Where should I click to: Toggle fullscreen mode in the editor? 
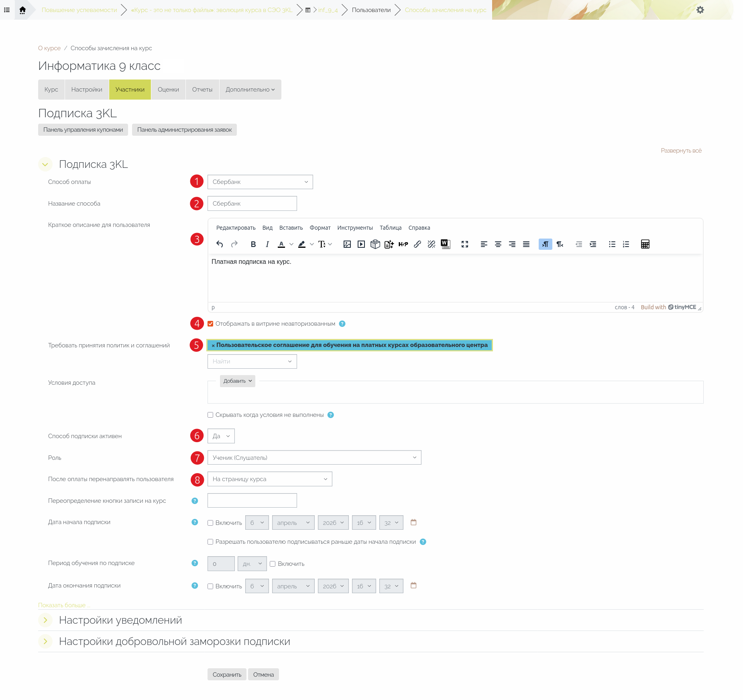click(x=465, y=244)
